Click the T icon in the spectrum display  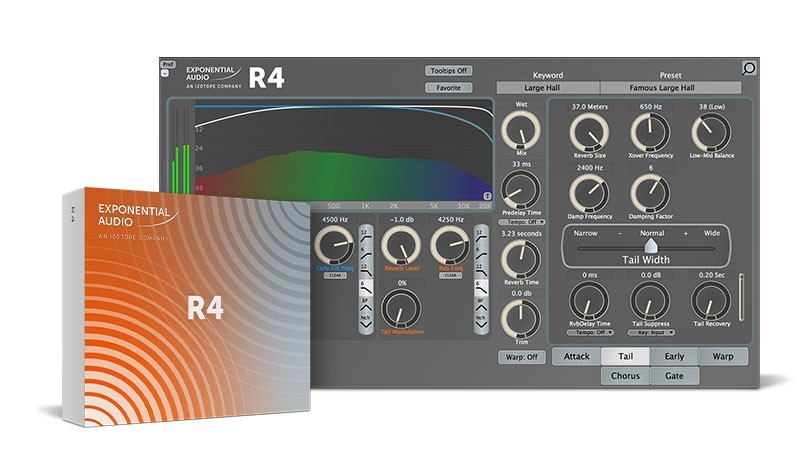point(487,196)
